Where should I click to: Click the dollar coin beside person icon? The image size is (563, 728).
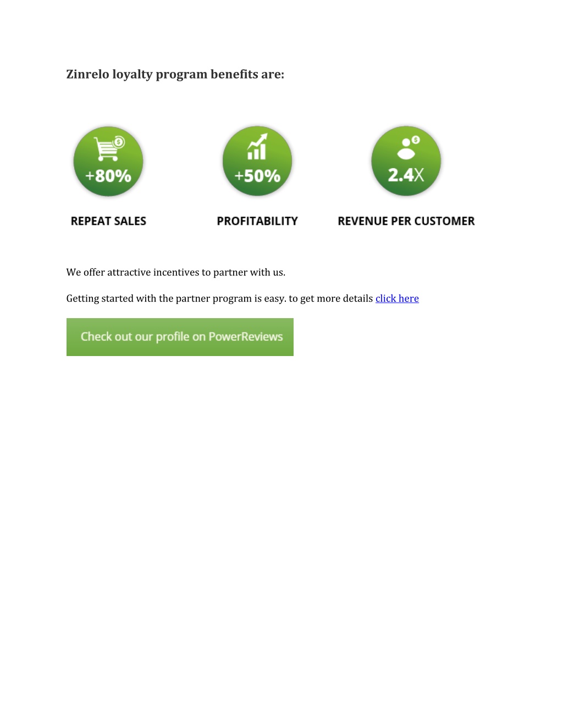click(416, 140)
